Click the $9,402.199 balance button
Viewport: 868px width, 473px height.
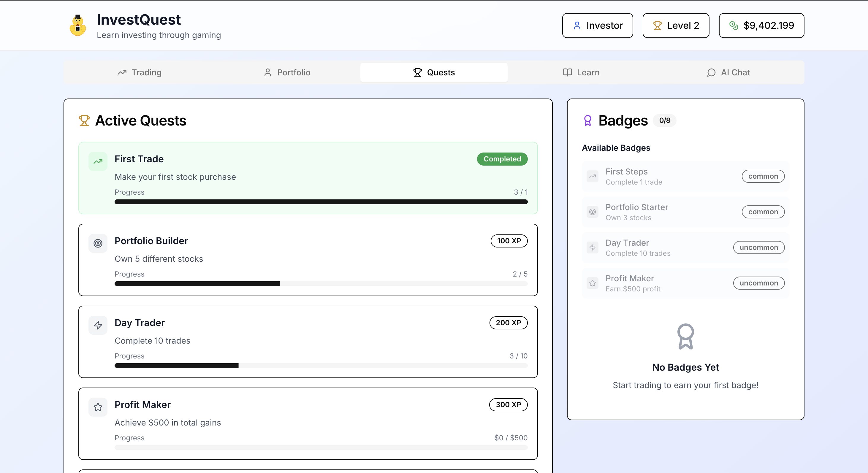click(761, 26)
